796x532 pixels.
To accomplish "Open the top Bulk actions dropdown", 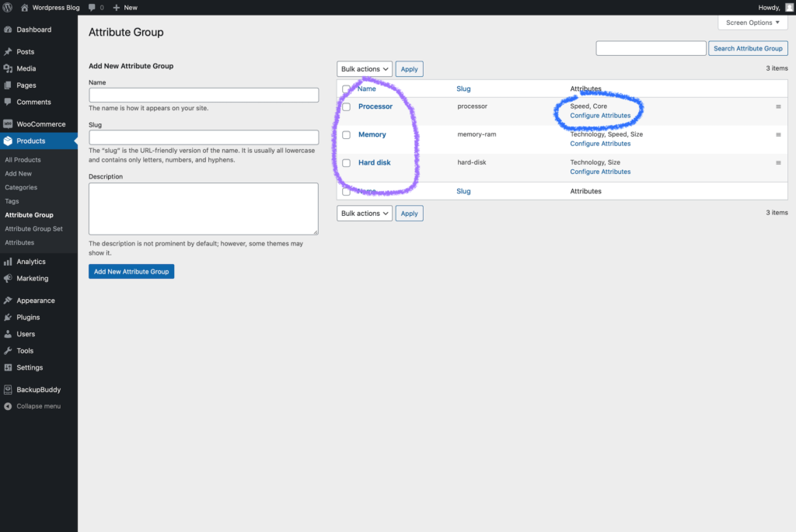I will (365, 69).
